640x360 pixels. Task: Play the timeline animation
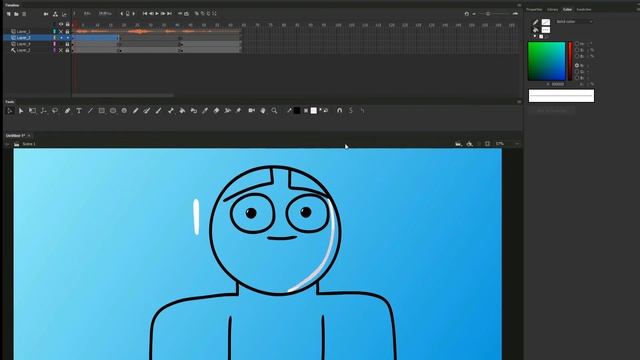point(157,13)
